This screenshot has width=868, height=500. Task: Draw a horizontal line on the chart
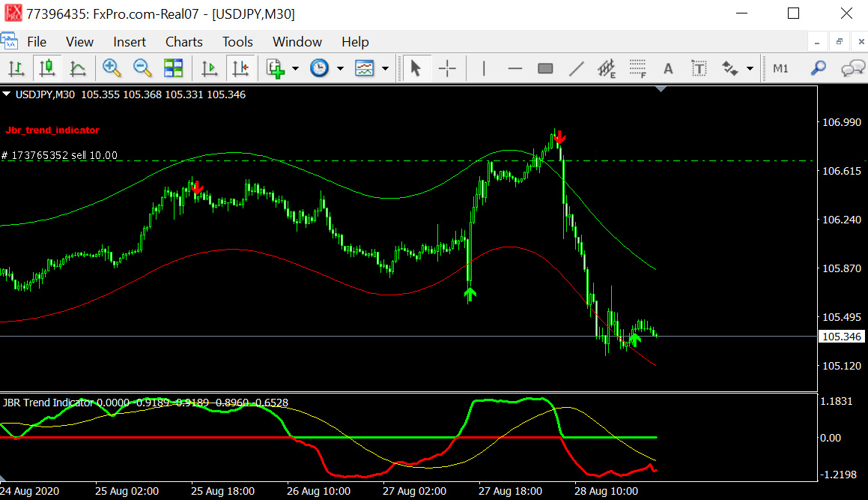tap(515, 68)
